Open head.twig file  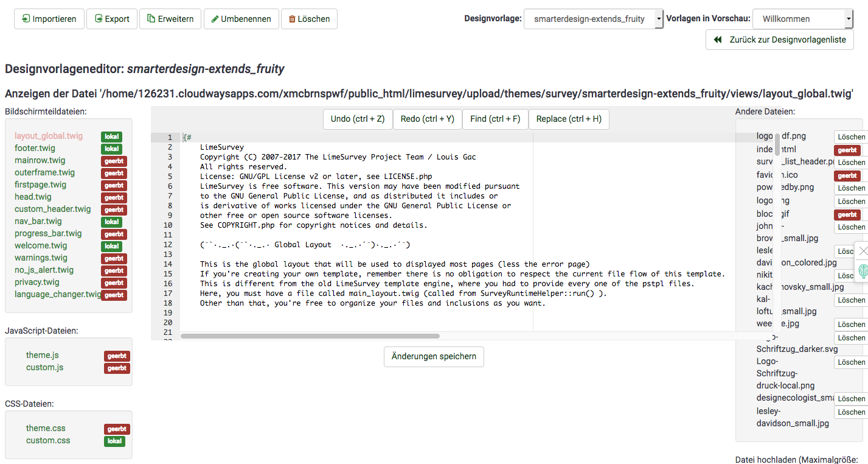(x=33, y=197)
